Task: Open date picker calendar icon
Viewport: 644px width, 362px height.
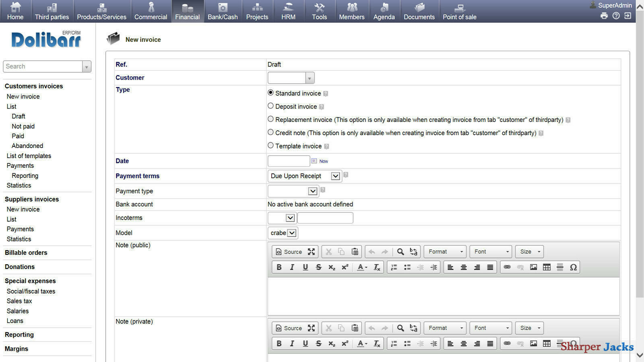Action: tap(314, 161)
